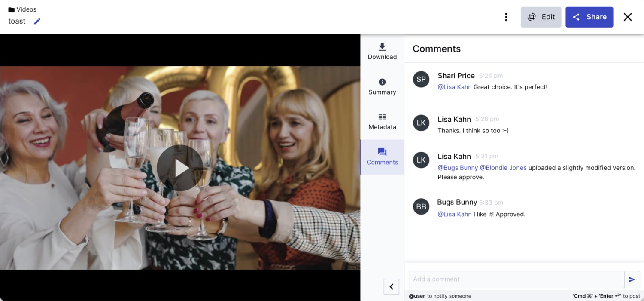Click the Edit button
The width and height of the screenshot is (644, 301).
(541, 17)
